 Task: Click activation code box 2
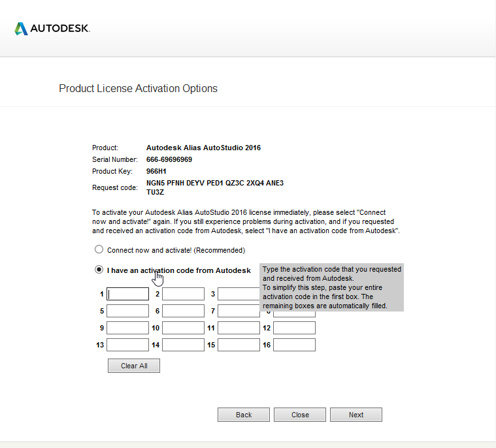tap(183, 294)
